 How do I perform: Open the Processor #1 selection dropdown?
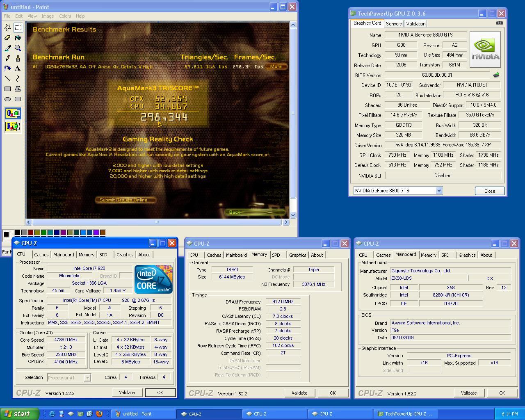[87, 377]
